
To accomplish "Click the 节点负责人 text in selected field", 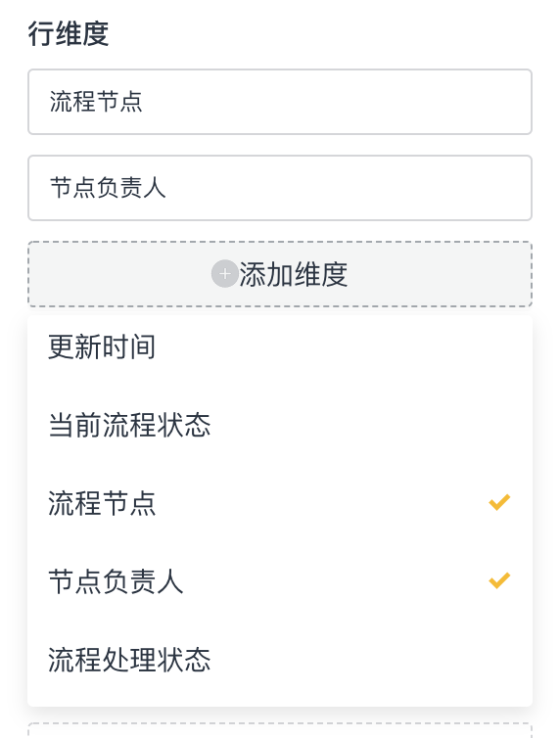I will coord(108,188).
